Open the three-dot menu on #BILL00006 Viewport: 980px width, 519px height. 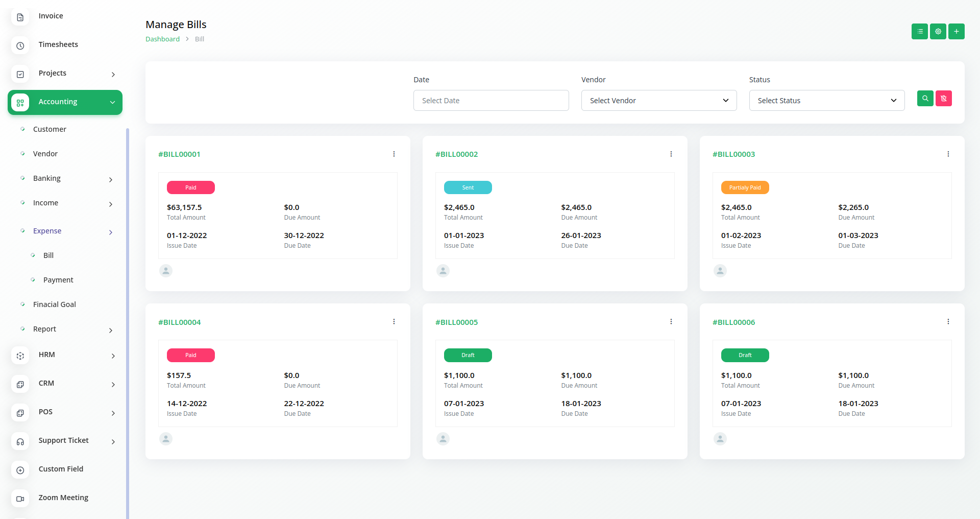click(948, 322)
